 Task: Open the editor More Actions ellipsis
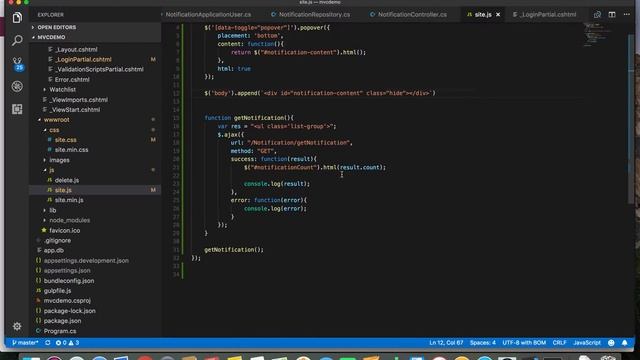[627, 14]
